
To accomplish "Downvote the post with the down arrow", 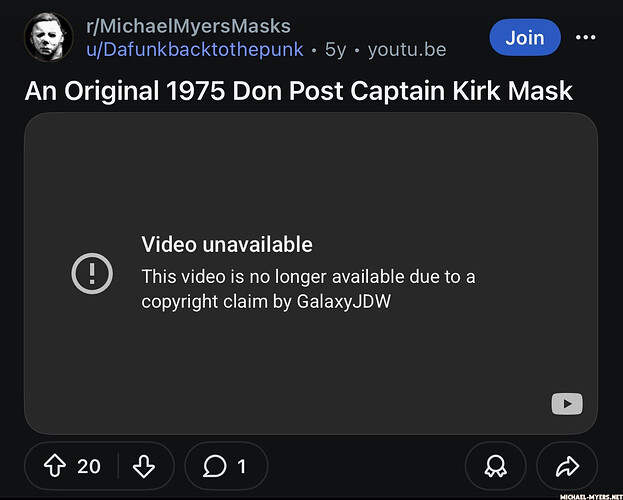I will click(144, 466).
